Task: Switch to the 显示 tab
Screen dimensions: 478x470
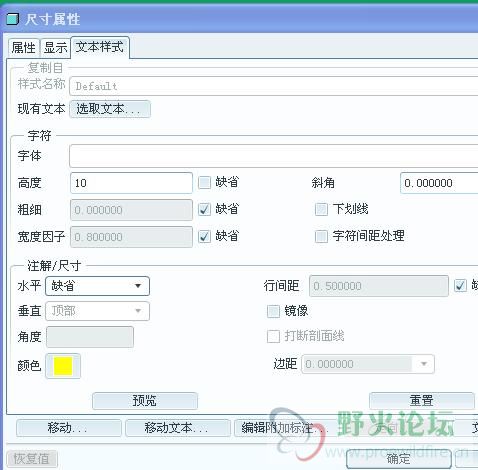Action: pos(56,48)
